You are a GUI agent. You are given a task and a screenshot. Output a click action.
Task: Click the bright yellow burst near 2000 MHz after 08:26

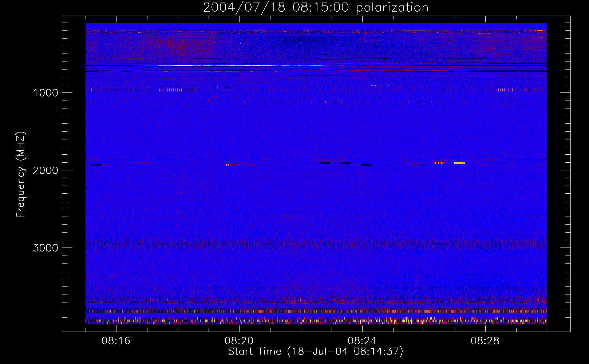coord(459,163)
